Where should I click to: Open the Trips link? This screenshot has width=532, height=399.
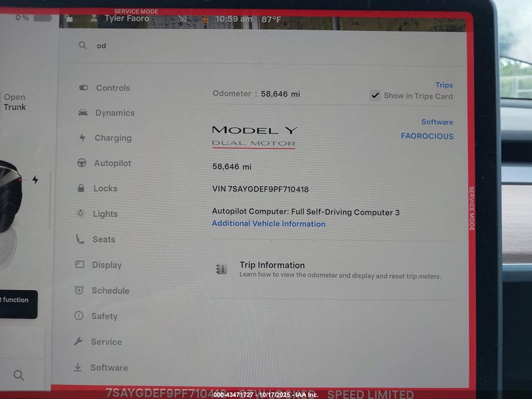[x=444, y=85]
